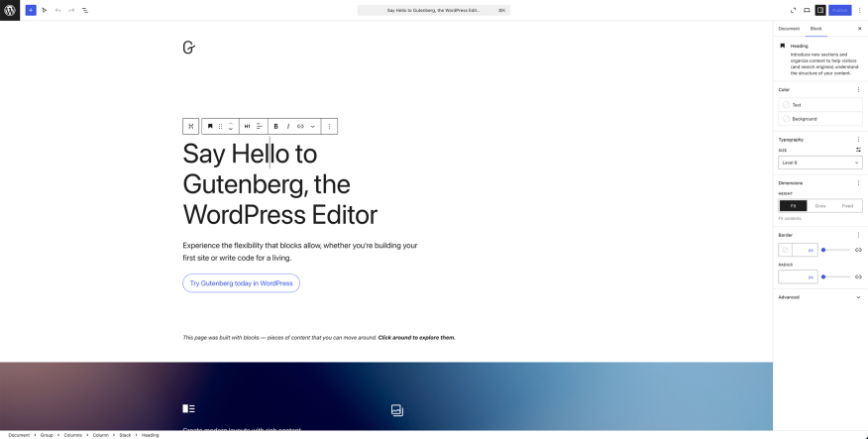Open the external view post icon
This screenshot has height=439, width=868.
pos(794,10)
